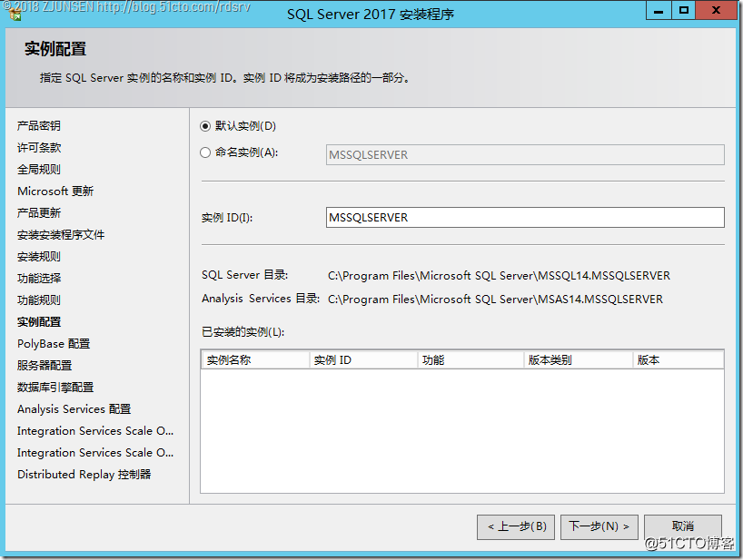Open the 功能规则 step in the sidebar
Viewport: 743px width, 560px height.
(x=39, y=300)
